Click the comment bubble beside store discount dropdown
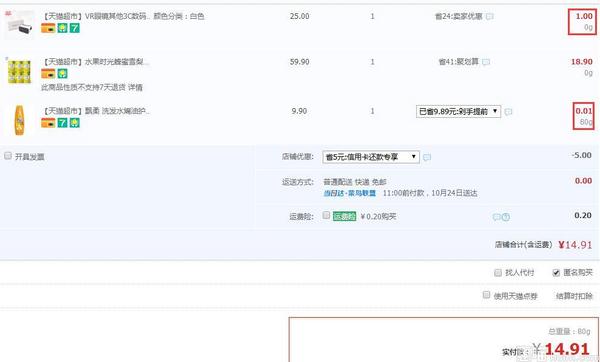The image size is (600, 362). point(427,157)
